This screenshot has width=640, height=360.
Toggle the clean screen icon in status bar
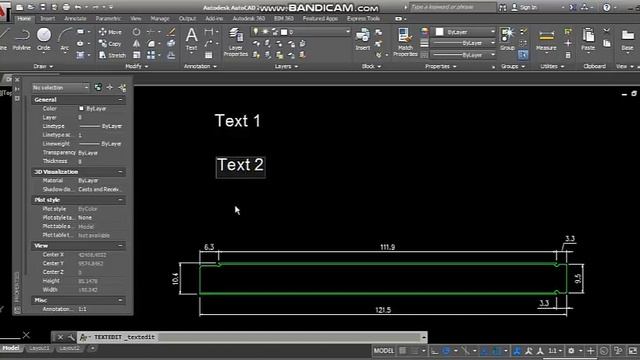pyautogui.click(x=632, y=351)
